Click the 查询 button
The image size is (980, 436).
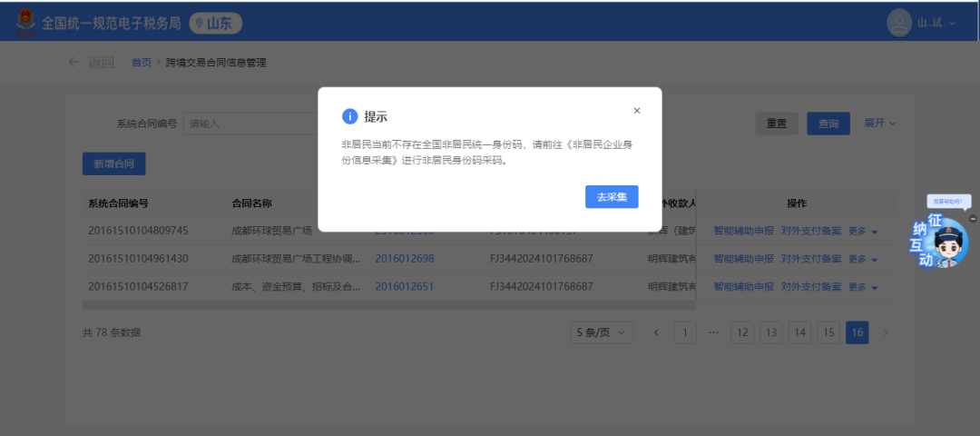click(828, 124)
